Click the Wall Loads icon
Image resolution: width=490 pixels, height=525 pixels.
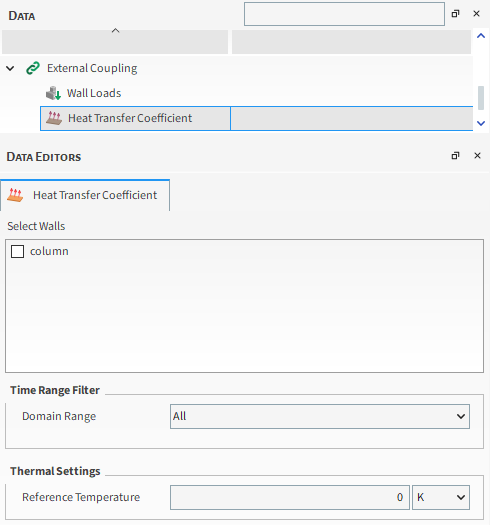53,93
